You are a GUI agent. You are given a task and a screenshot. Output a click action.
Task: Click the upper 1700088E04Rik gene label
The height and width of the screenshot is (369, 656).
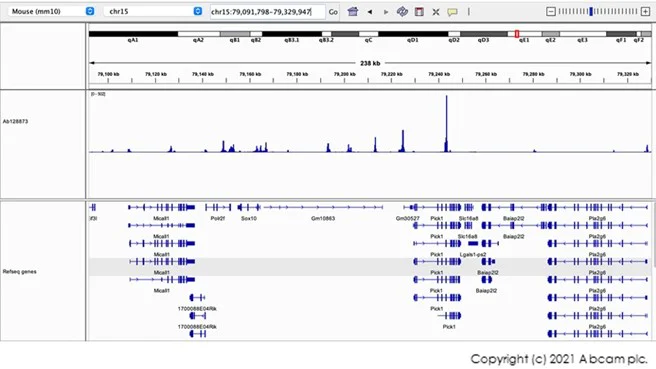[197, 309]
